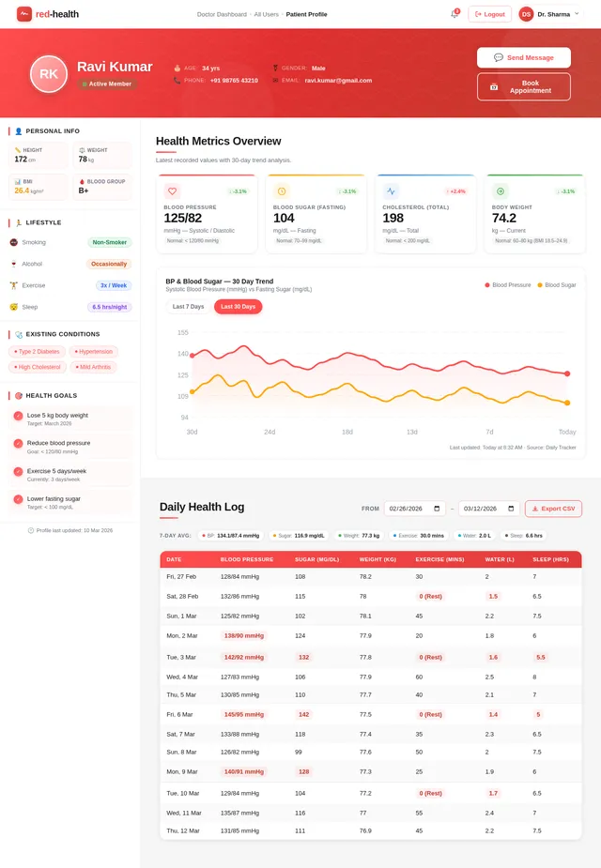Click the Send Message button

coord(523,57)
